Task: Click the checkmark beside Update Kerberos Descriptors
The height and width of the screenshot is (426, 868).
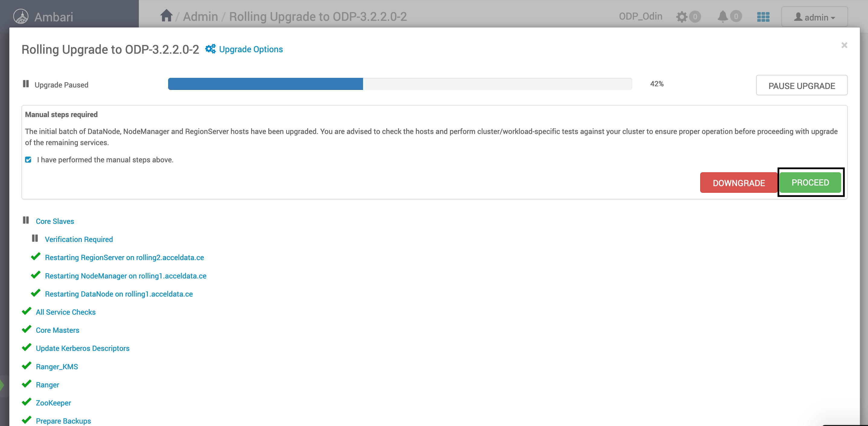Action: tap(26, 348)
